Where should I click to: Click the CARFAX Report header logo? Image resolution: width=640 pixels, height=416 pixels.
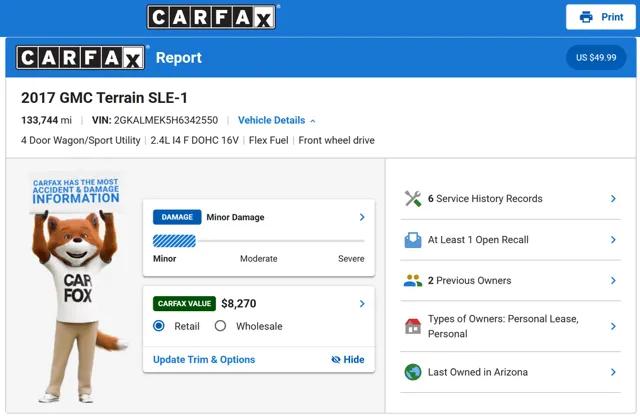pos(80,58)
